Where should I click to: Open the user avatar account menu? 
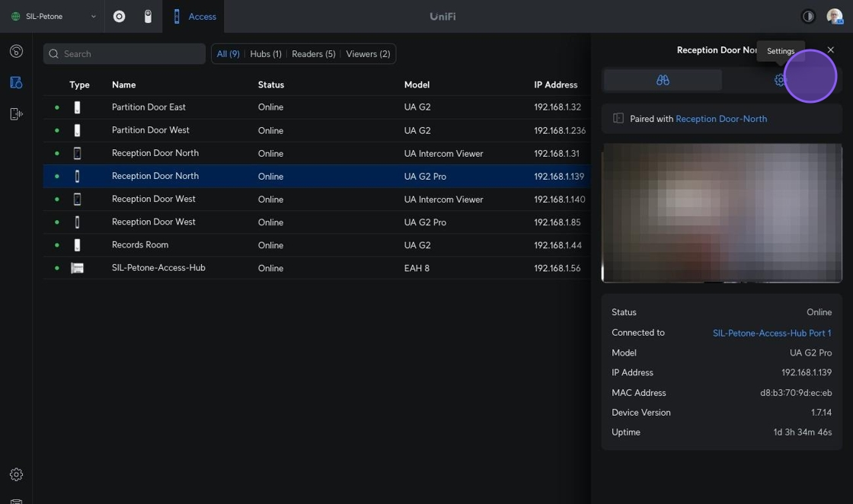click(835, 16)
